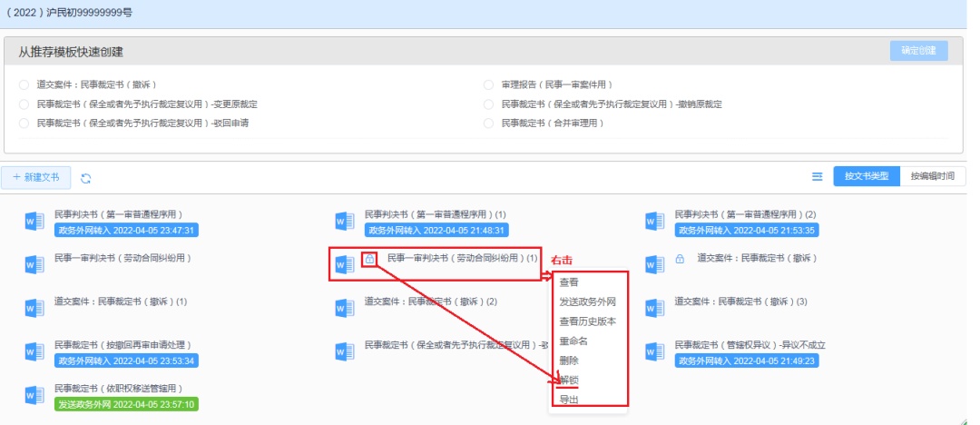This screenshot has width=980, height=425.
Task: Click green tag 发送政务外网 2022-04-05 23:57:10
Action: (x=126, y=403)
